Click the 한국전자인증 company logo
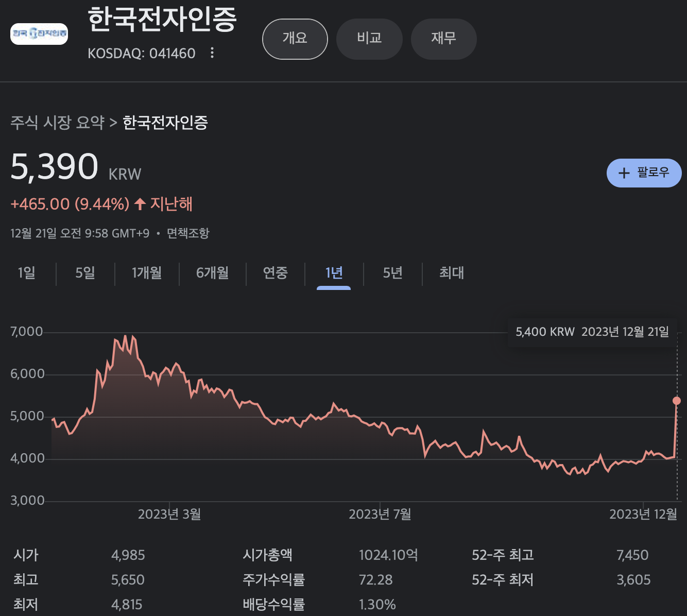Viewport: 687px width, 616px height. pyautogui.click(x=39, y=34)
